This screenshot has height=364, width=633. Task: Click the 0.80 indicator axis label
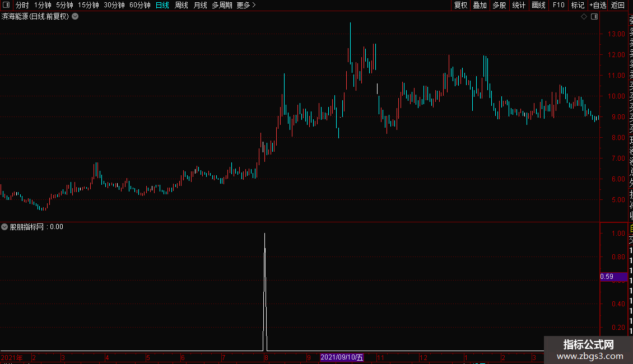point(618,256)
